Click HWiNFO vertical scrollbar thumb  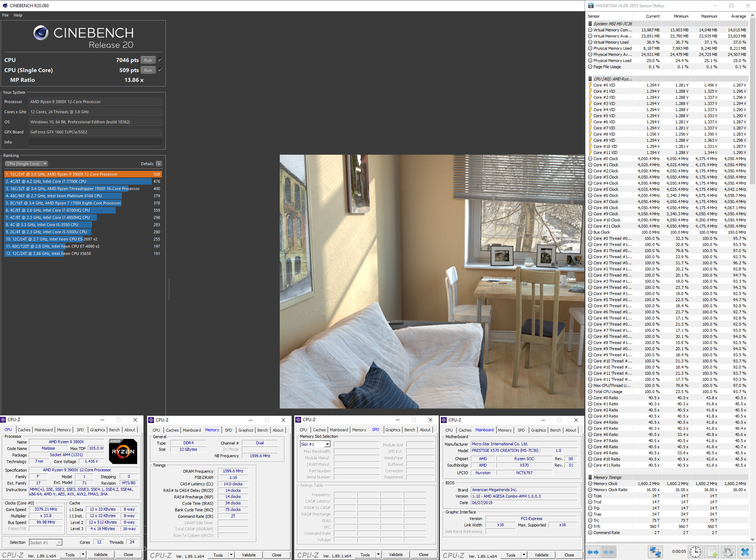(752, 101)
